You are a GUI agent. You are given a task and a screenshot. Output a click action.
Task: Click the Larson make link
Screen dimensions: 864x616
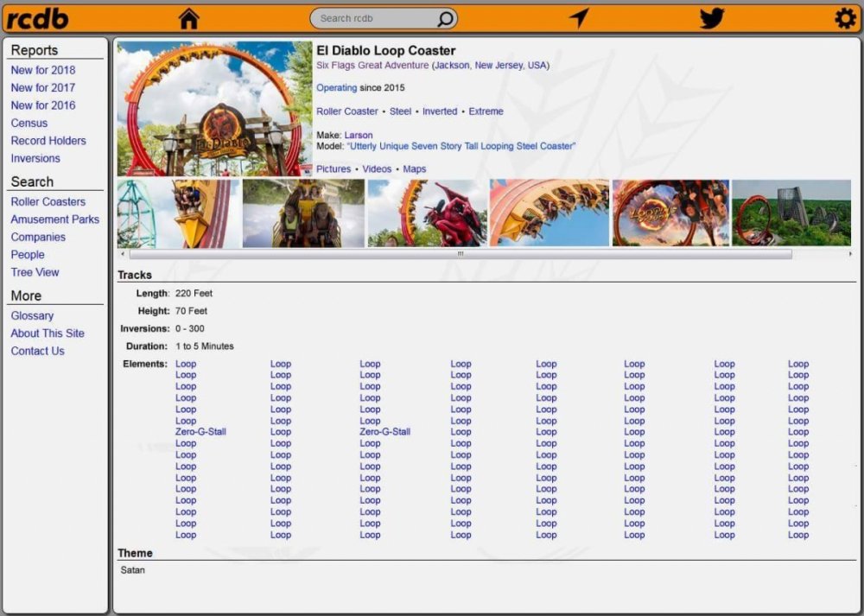click(x=359, y=136)
